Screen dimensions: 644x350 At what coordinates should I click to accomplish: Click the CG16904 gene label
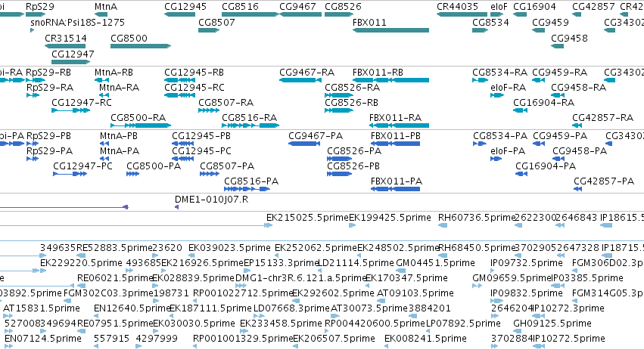534,7
